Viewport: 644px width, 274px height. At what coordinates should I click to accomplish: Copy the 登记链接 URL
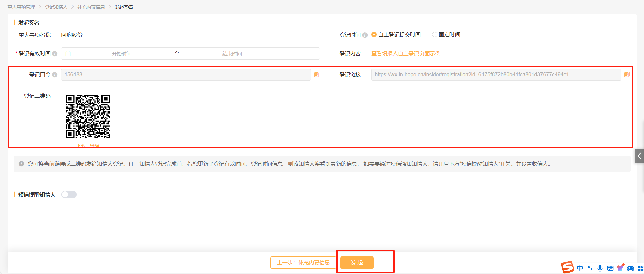626,74
